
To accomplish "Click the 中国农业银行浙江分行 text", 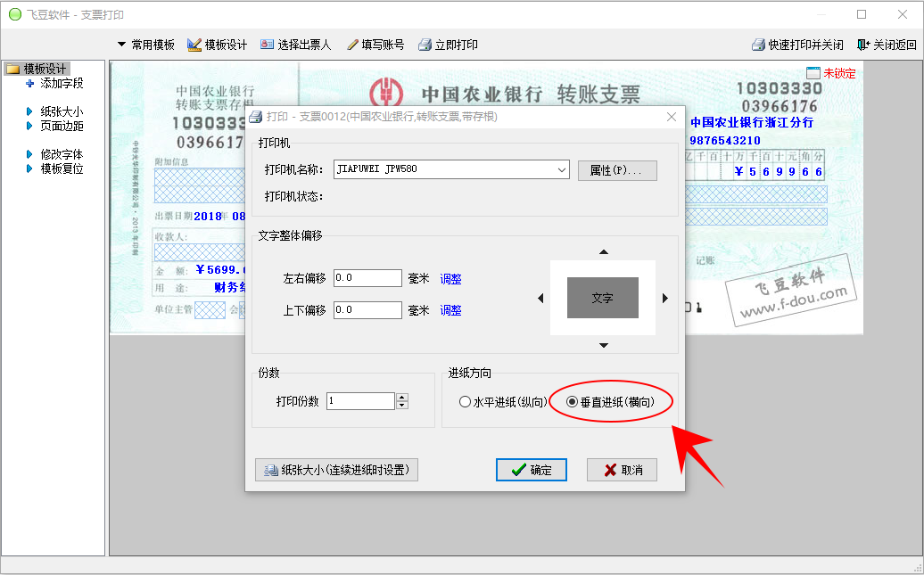I will coord(752,122).
